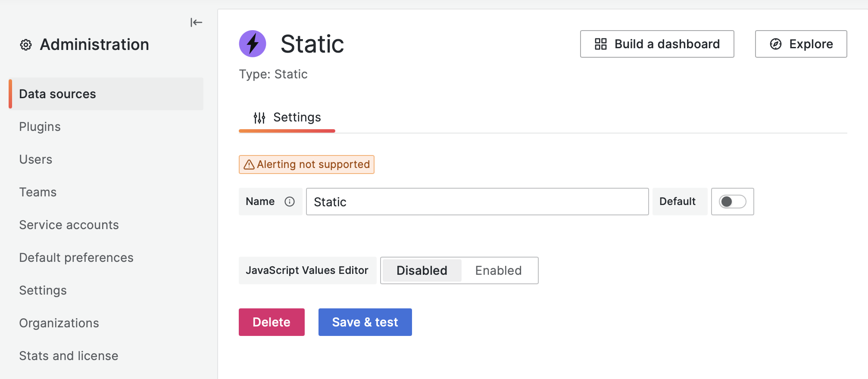
Task: Click the sliders icon on the Settings tab
Action: pos(259,118)
